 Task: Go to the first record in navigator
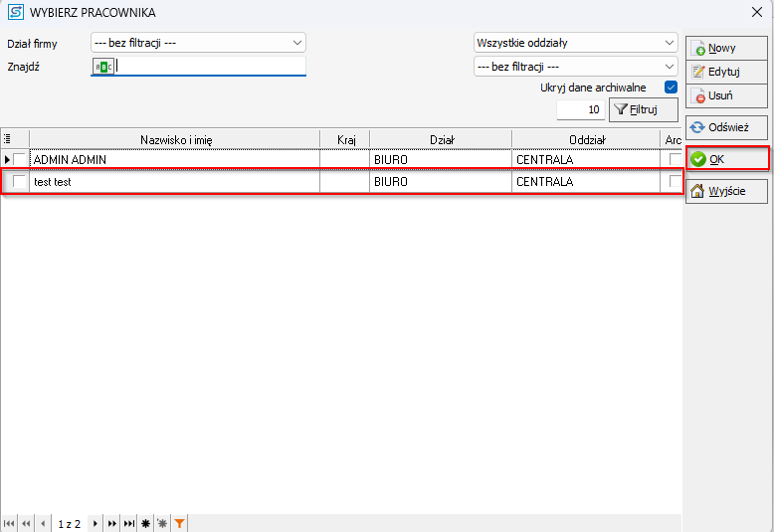(x=9, y=523)
